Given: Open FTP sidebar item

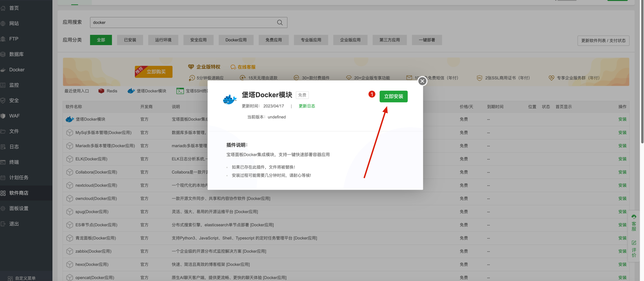Looking at the screenshot, I should coord(26,39).
